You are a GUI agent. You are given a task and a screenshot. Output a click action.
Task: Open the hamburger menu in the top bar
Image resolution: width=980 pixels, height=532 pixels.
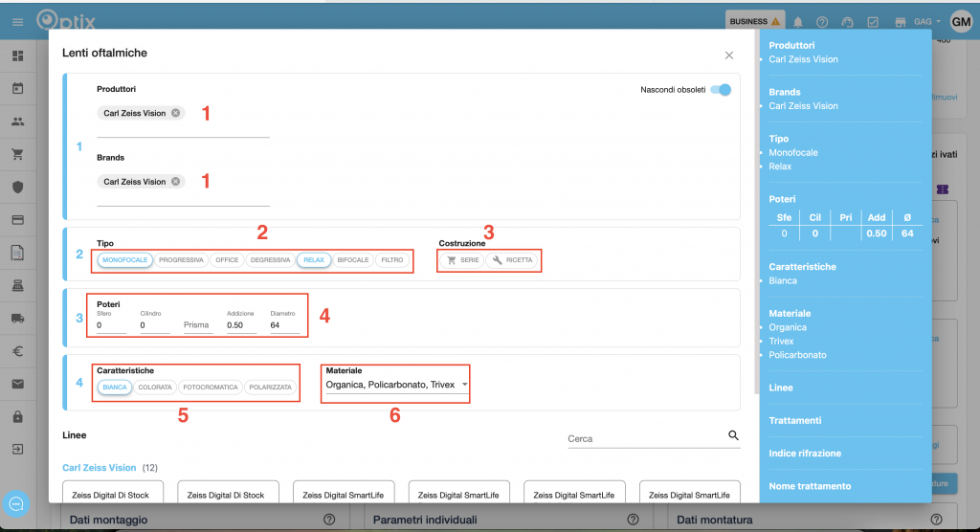(17, 21)
